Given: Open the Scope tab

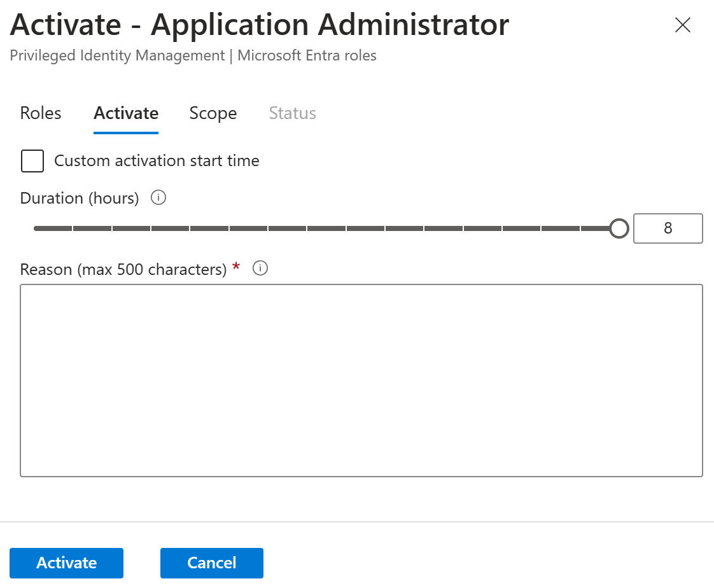Looking at the screenshot, I should tap(213, 113).
